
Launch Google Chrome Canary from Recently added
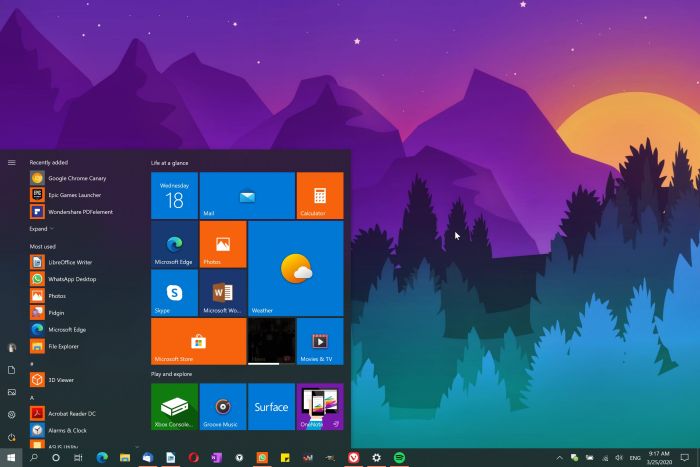pos(78,178)
